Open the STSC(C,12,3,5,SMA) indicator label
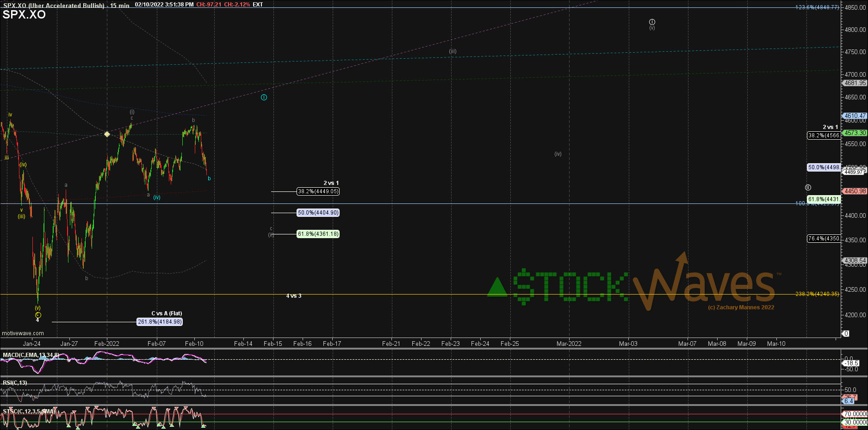The width and height of the screenshot is (868, 430). [x=29, y=411]
